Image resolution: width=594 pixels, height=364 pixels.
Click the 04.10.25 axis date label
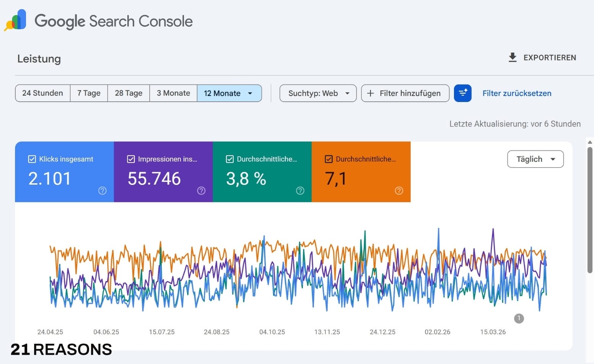(x=272, y=332)
